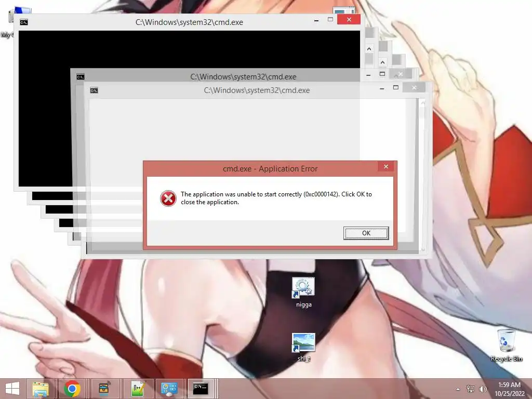
Task: Launch Google Chrome from the taskbar
Action: 72,389
